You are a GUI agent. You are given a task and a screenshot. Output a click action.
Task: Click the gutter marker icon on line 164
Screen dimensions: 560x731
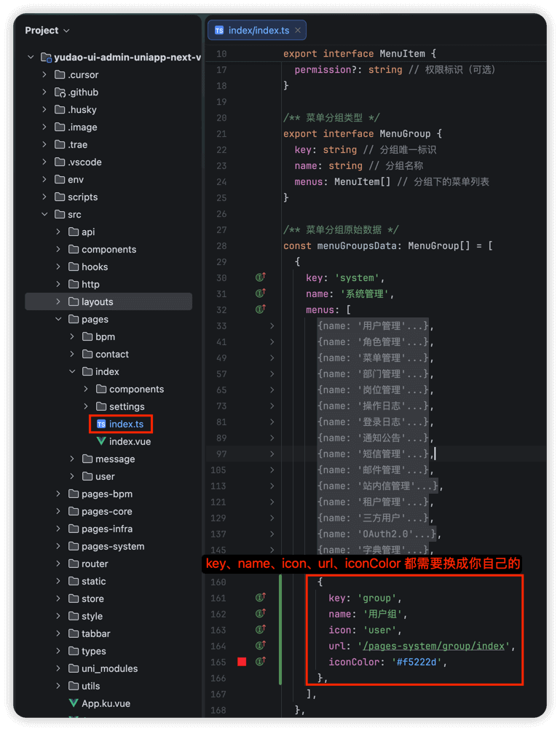coord(260,646)
